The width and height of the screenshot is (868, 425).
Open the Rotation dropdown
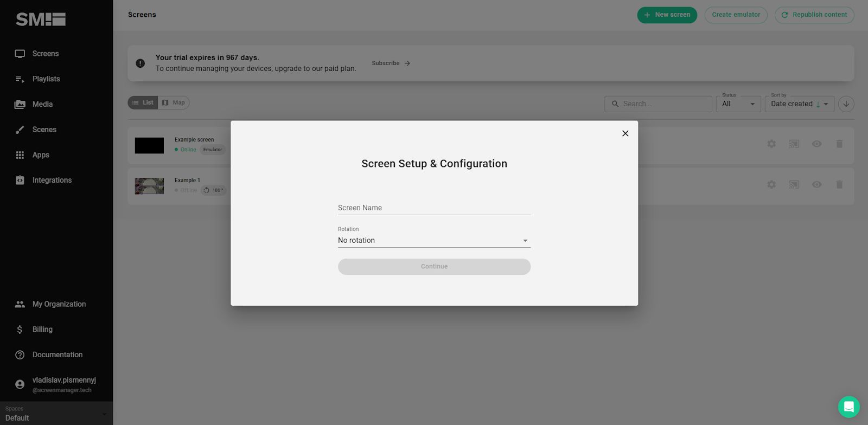(434, 240)
